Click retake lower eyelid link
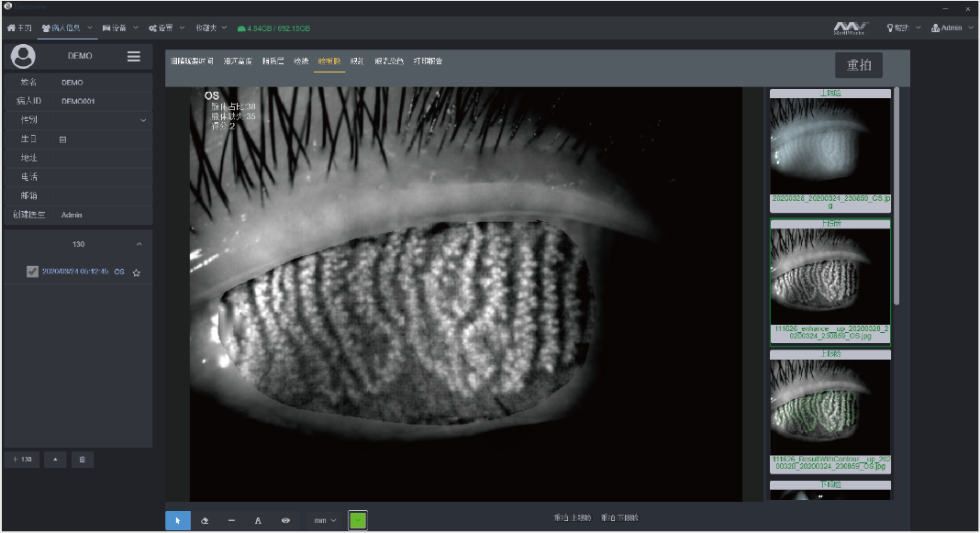This screenshot has height=533, width=980. coord(619,518)
